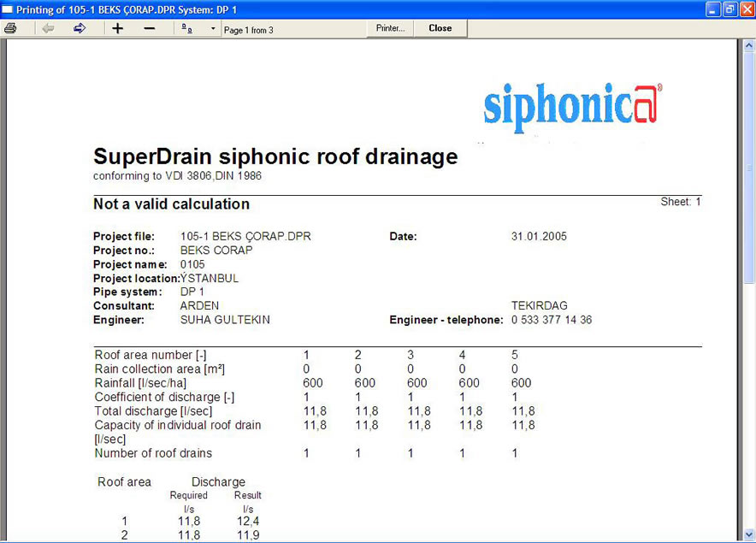Image resolution: width=756 pixels, height=543 pixels.
Task: Open the Printer... setup button
Action: (390, 28)
